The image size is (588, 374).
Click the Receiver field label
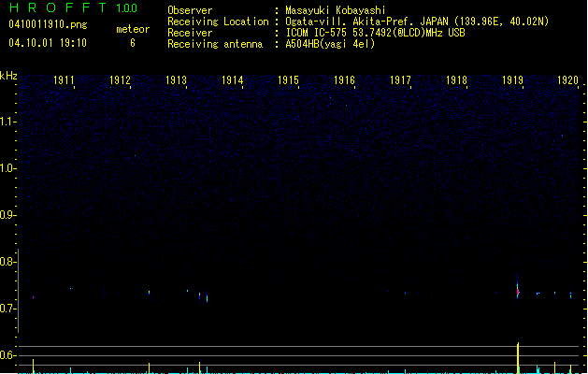(190, 33)
